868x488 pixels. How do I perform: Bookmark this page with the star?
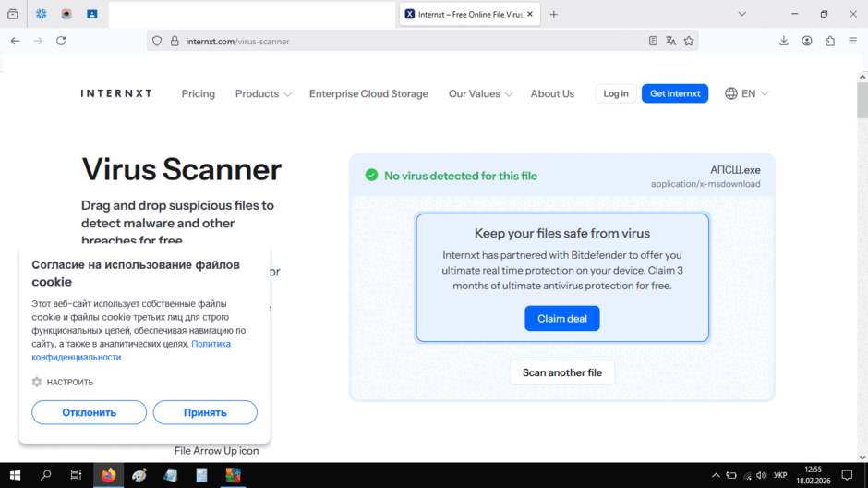click(x=689, y=41)
